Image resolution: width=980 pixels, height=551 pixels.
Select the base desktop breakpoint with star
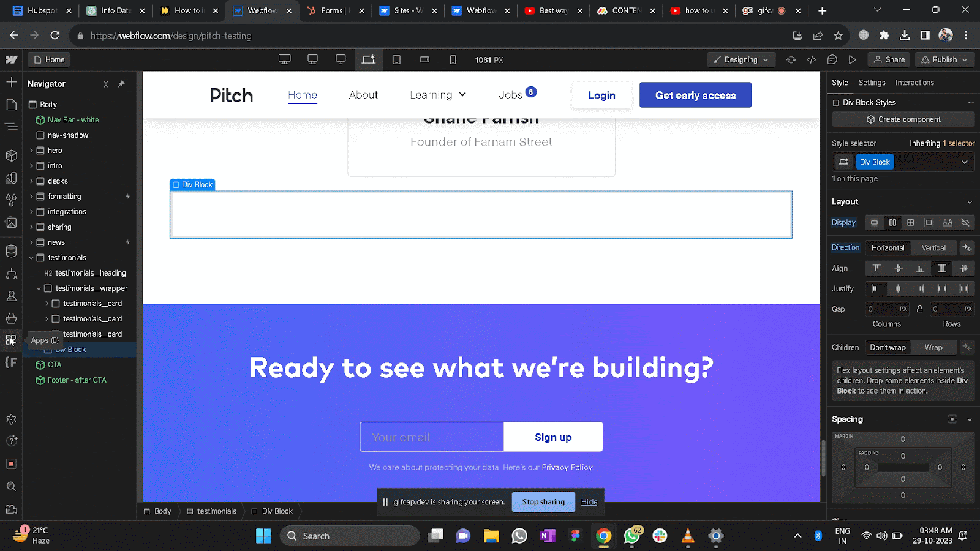[368, 59]
